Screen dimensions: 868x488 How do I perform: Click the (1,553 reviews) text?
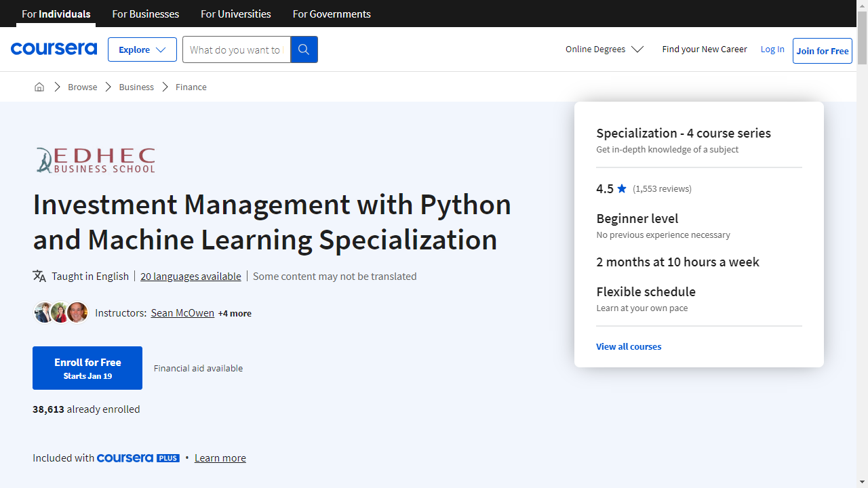pyautogui.click(x=662, y=188)
